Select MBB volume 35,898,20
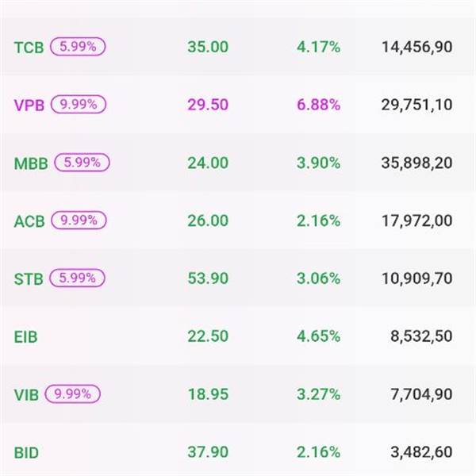 point(417,163)
